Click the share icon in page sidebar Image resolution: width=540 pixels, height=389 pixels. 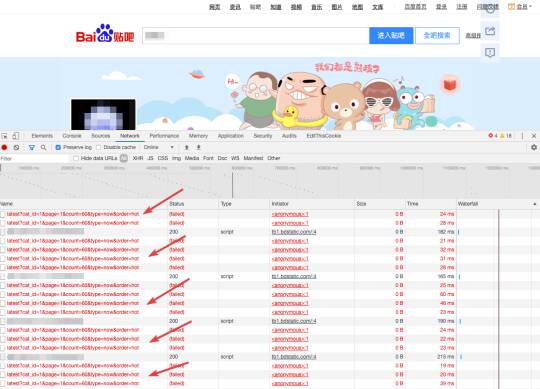490,31
